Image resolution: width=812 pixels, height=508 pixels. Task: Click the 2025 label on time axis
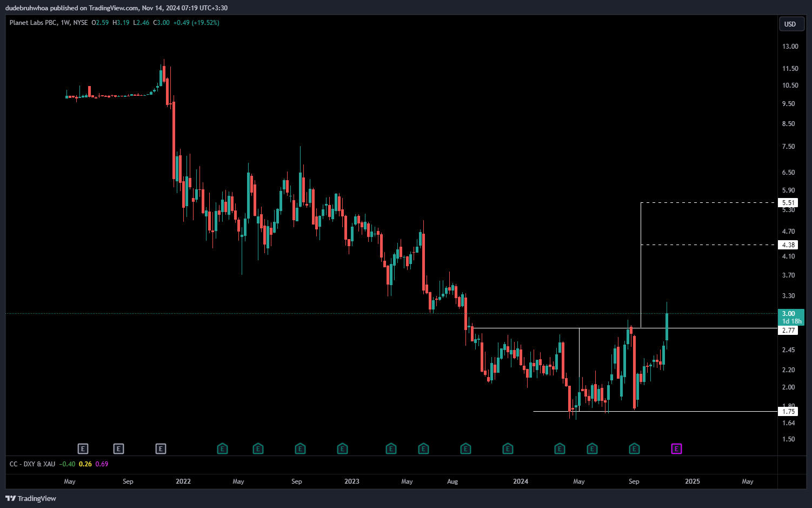click(693, 481)
